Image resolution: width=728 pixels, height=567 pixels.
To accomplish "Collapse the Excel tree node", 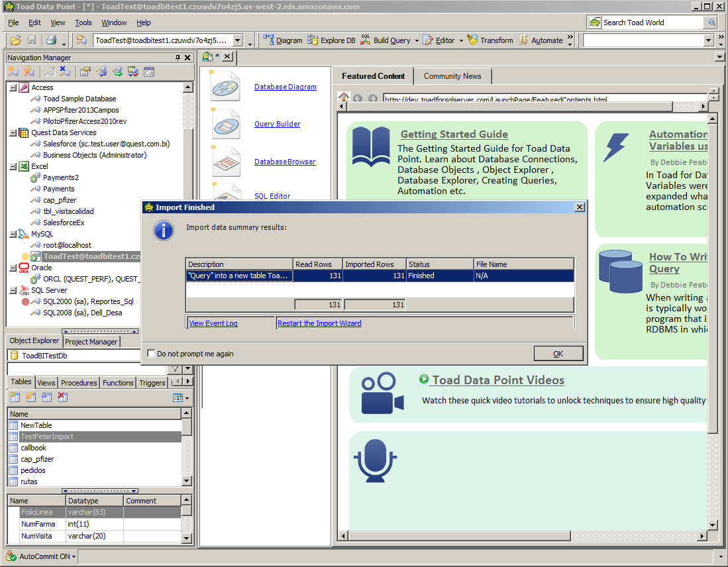I will point(13,166).
